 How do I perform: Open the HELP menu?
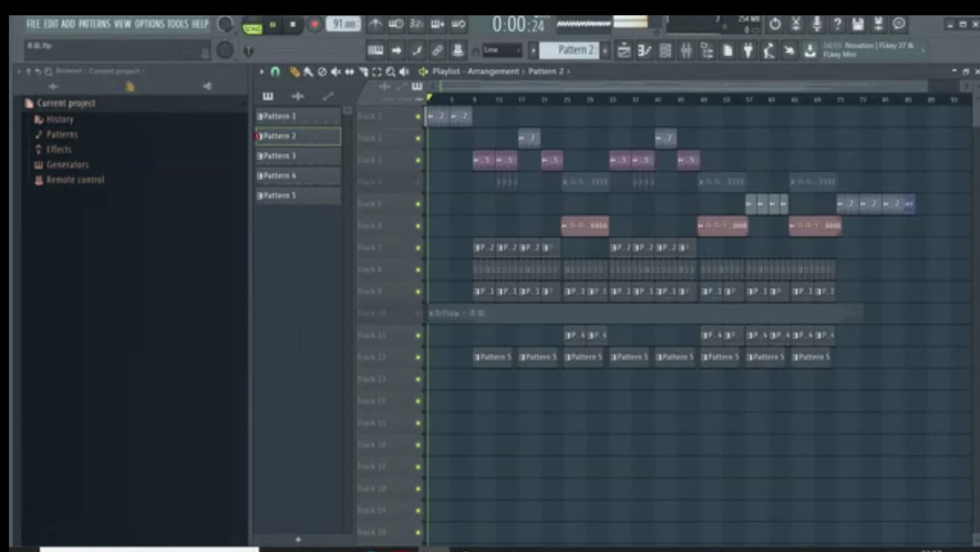[200, 24]
